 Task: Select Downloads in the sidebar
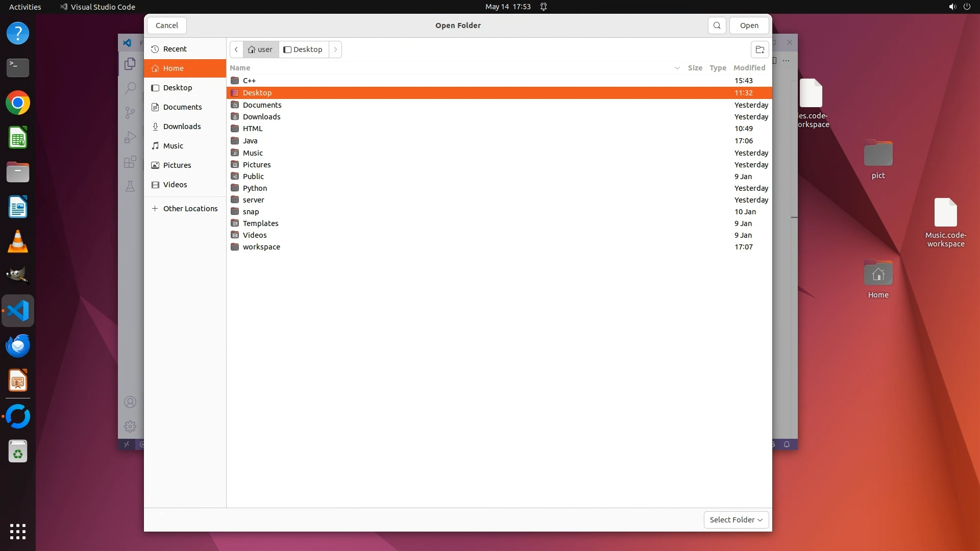click(x=182, y=127)
